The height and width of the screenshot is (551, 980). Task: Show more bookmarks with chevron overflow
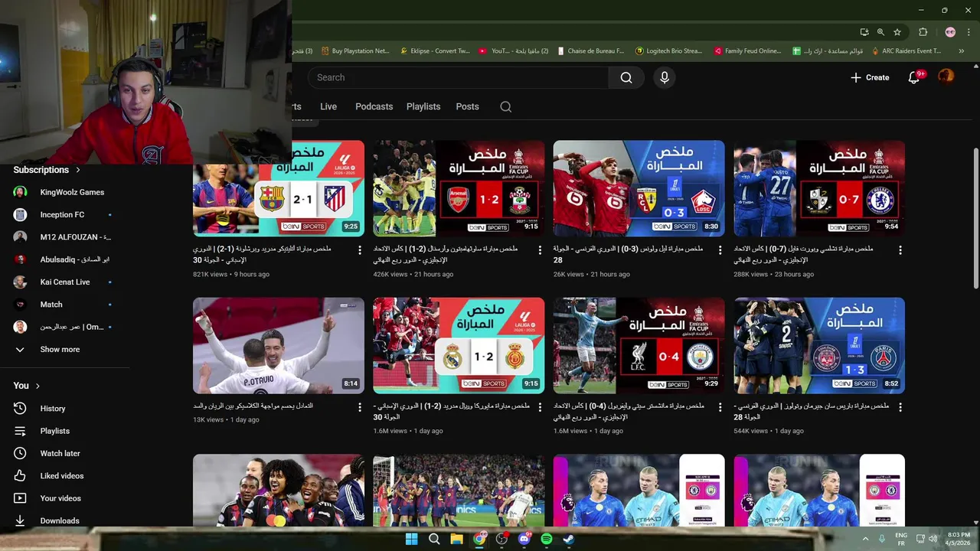(962, 51)
